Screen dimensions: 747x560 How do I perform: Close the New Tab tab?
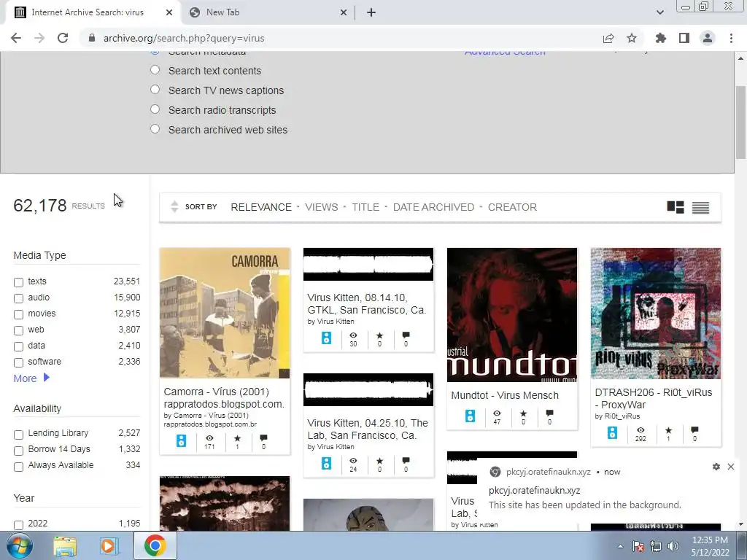point(344,12)
